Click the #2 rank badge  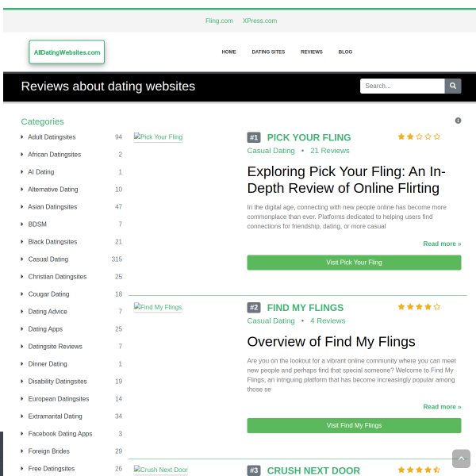(x=254, y=308)
